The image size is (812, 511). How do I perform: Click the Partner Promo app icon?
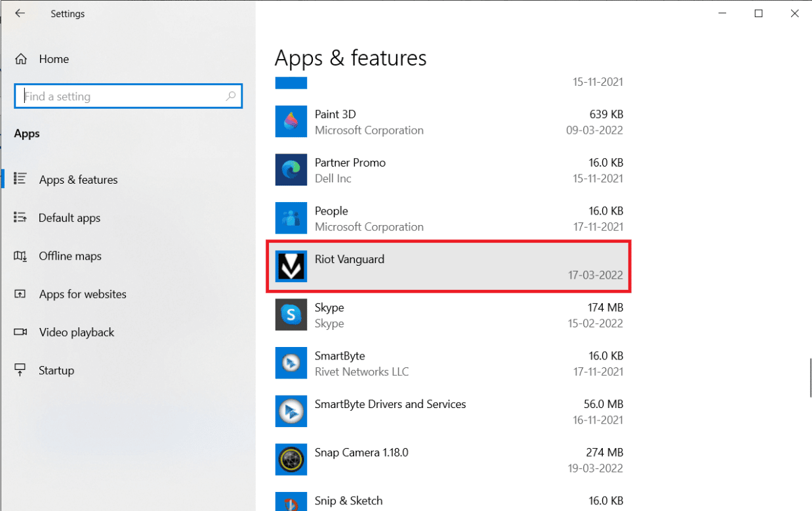coord(291,171)
